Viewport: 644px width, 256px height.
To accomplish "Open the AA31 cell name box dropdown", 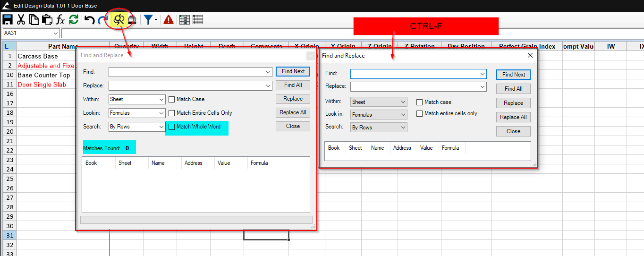I will [x=56, y=33].
